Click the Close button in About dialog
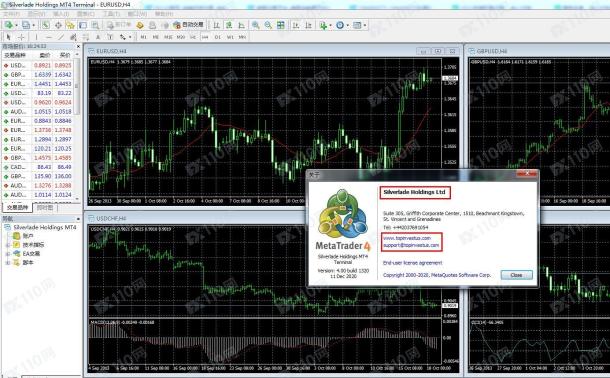Viewport: 610px width, 378px height. [516, 275]
